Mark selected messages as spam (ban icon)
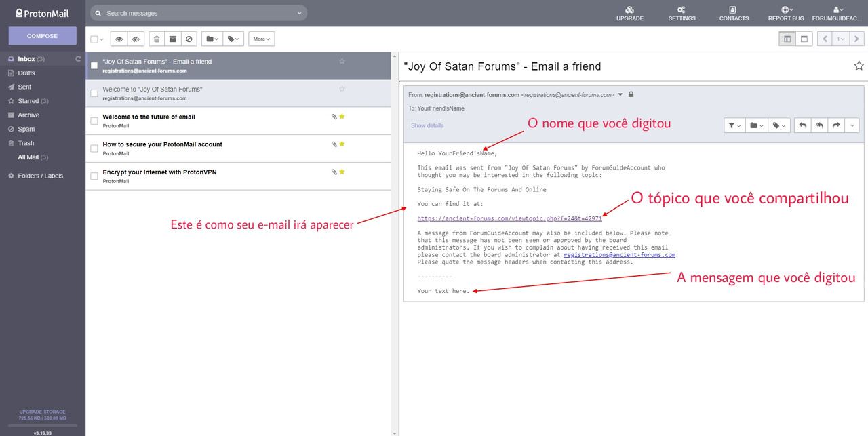Image resolution: width=868 pixels, height=436 pixels. click(189, 39)
